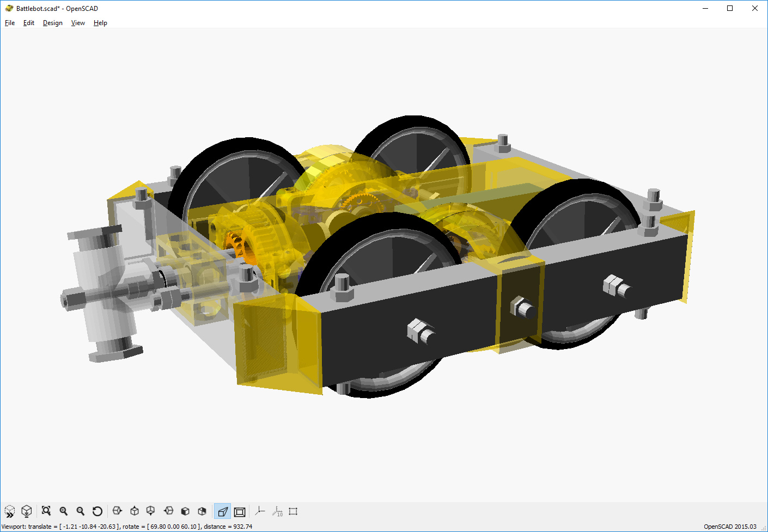This screenshot has width=768, height=532.
Task: Switch to the Left view cube icon
Action: coord(169,511)
